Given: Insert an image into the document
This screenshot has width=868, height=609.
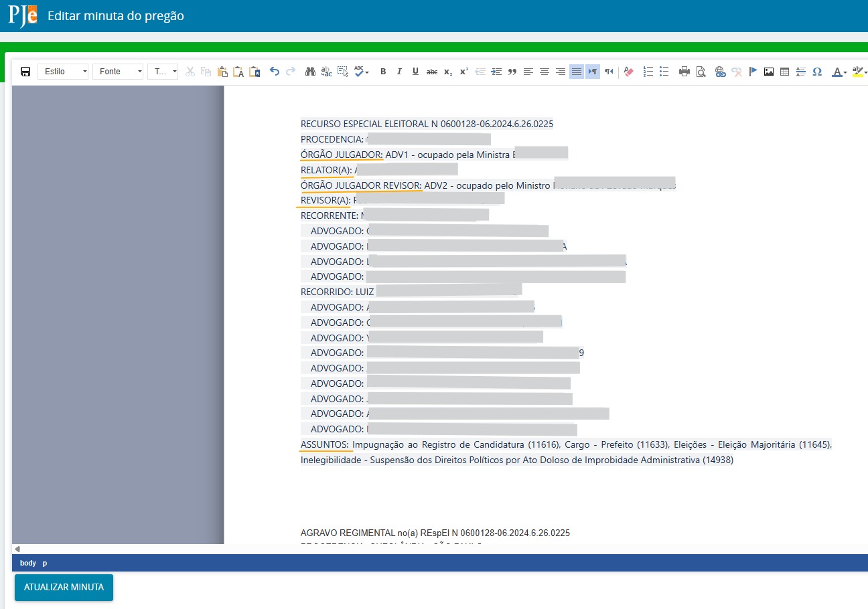Looking at the screenshot, I should click(x=769, y=72).
